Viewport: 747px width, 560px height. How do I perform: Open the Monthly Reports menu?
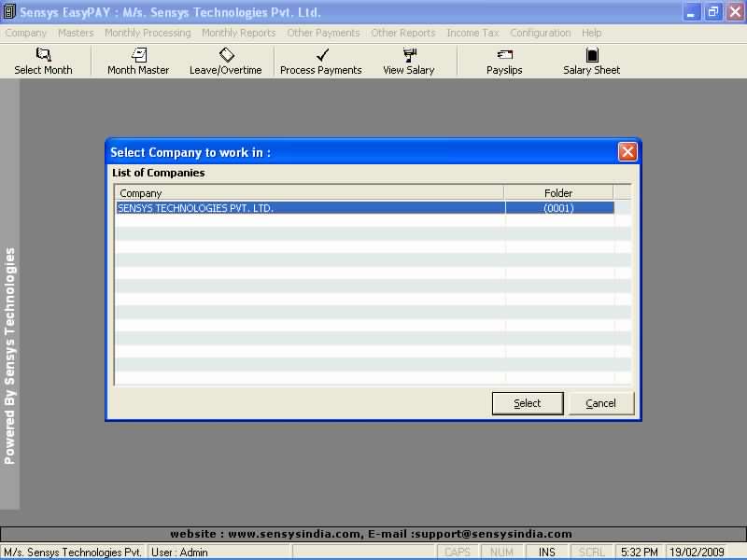tap(239, 33)
